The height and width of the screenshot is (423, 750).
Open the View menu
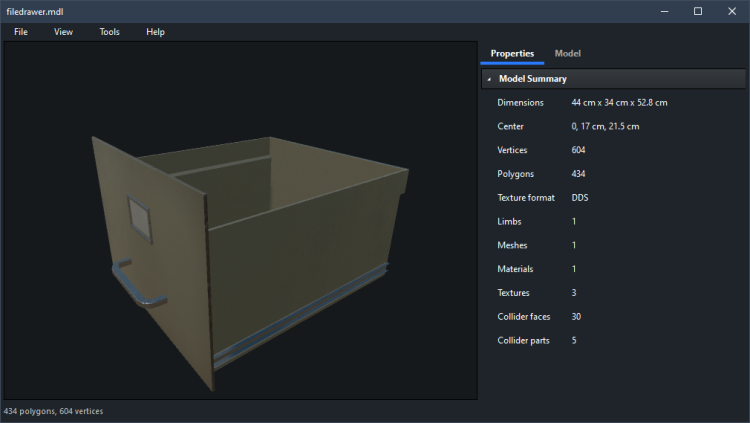pos(63,32)
